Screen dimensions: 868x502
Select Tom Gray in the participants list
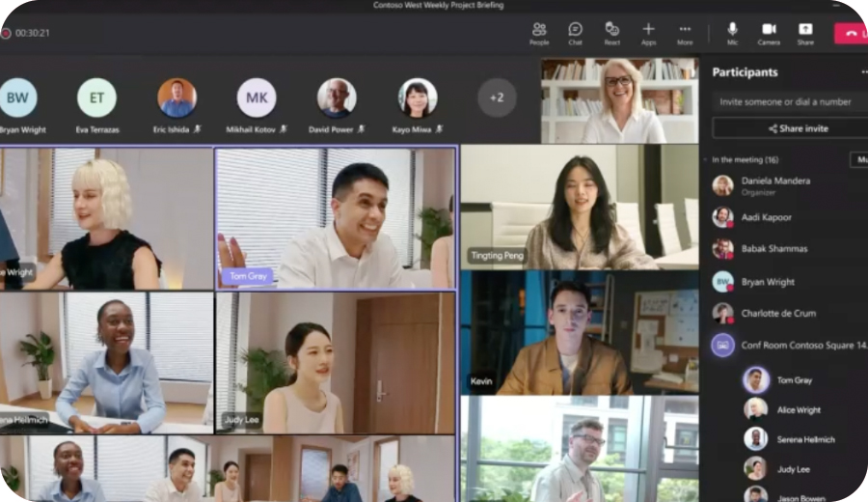point(793,380)
